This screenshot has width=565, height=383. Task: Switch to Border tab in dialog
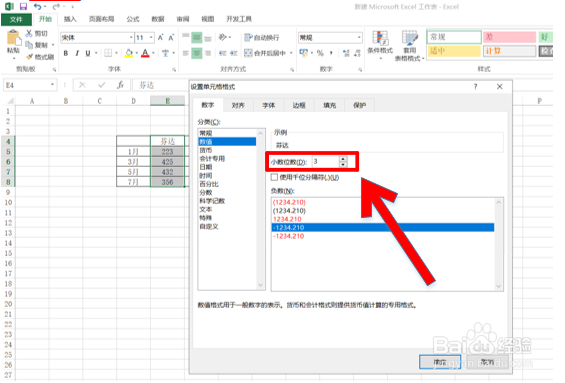coord(299,105)
